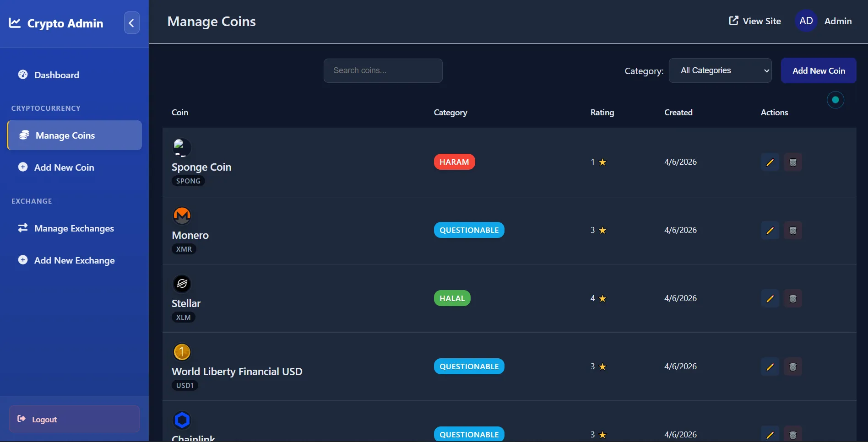Delete Stellar with trash icon
868x442 pixels.
pos(793,298)
